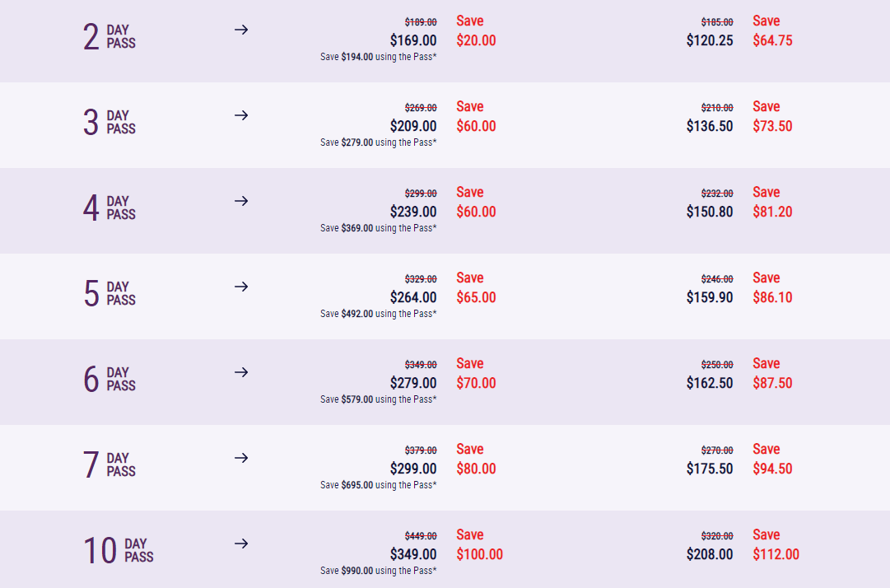
Task: Click the $209.00 price for 3 Day Pass
Action: pos(413,126)
